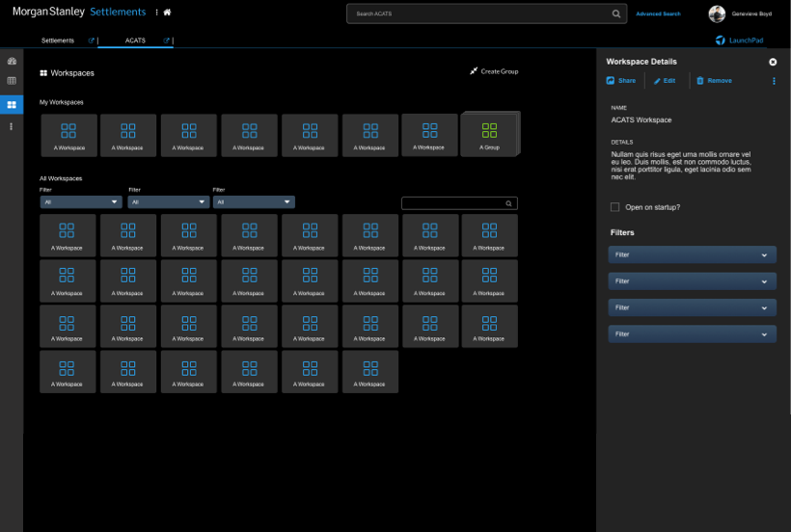Click the magnifier icon in Search ACATS
The image size is (791, 532).
pos(616,13)
